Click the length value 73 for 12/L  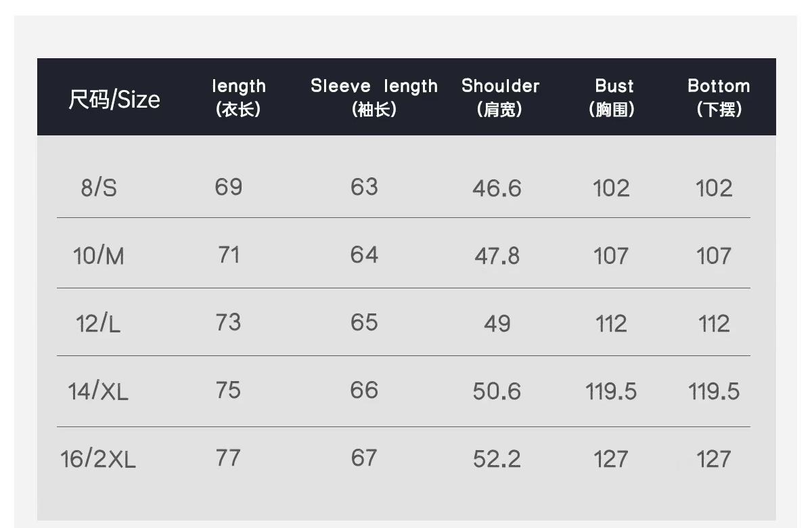pos(229,322)
